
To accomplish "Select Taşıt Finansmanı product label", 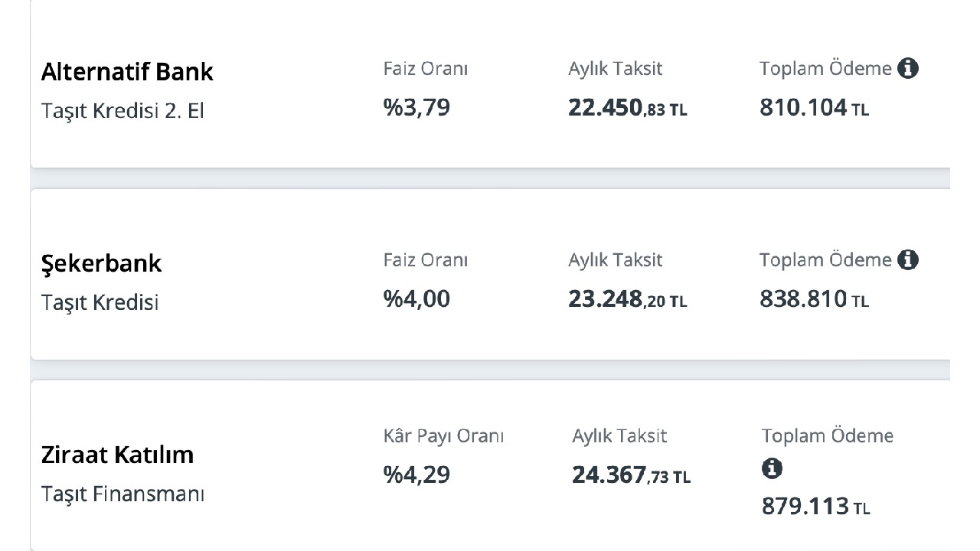I will [x=122, y=494].
